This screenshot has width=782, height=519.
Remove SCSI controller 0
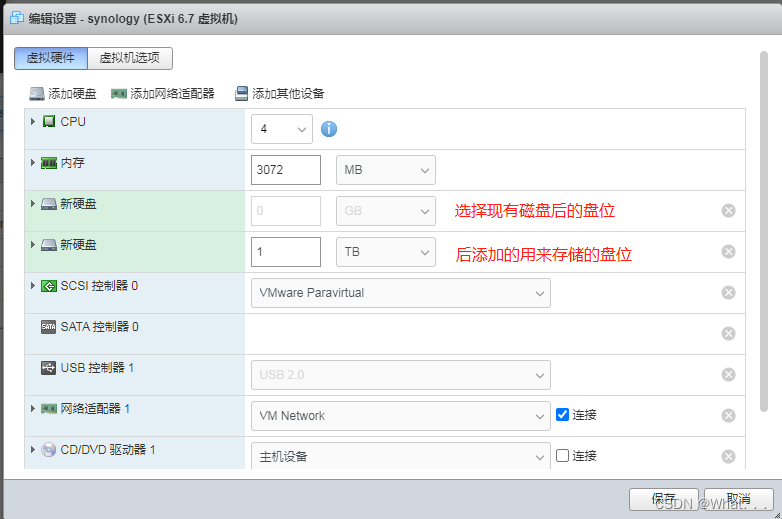tap(729, 293)
